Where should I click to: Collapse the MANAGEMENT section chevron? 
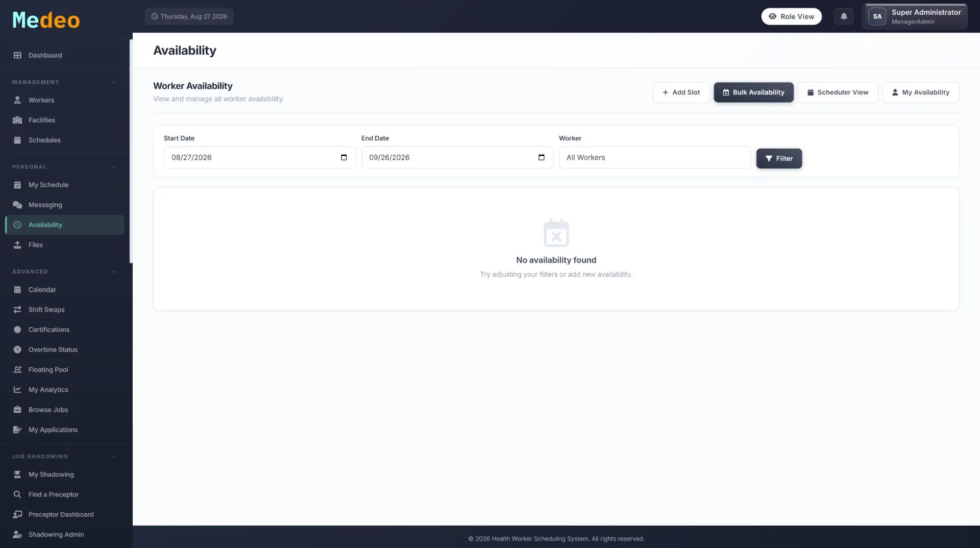click(x=114, y=82)
